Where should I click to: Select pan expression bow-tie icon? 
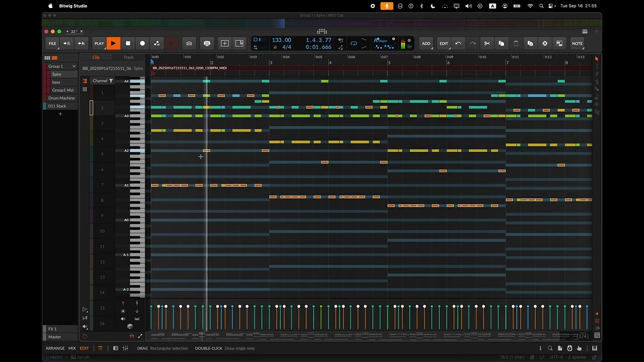[137, 319]
